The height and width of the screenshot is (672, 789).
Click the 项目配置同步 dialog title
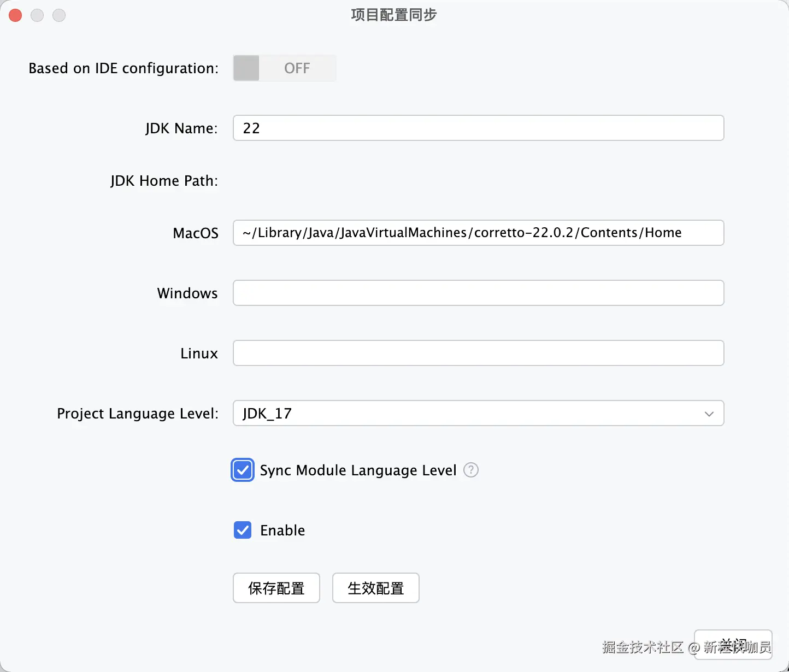click(x=393, y=15)
